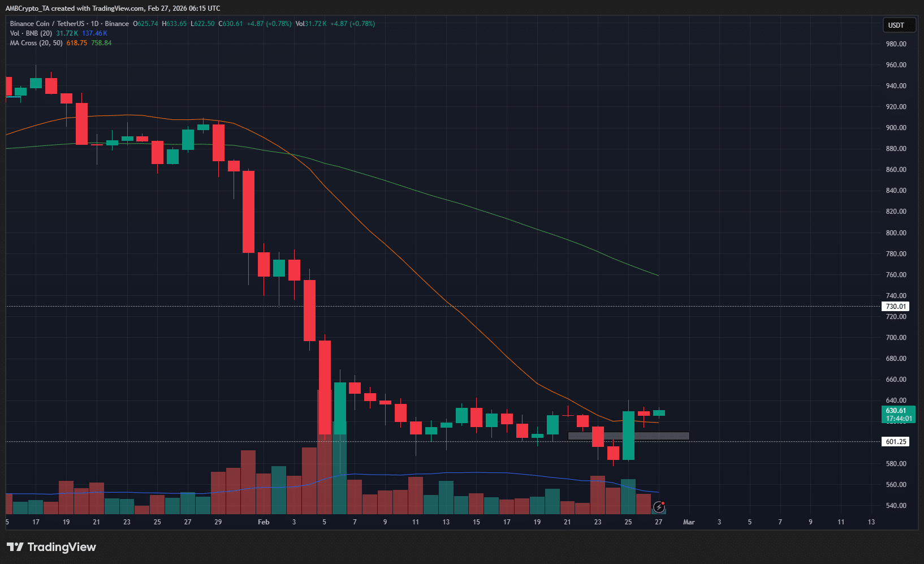Image resolution: width=924 pixels, height=564 pixels.
Task: Toggle the USDT currency button
Action: [x=899, y=25]
